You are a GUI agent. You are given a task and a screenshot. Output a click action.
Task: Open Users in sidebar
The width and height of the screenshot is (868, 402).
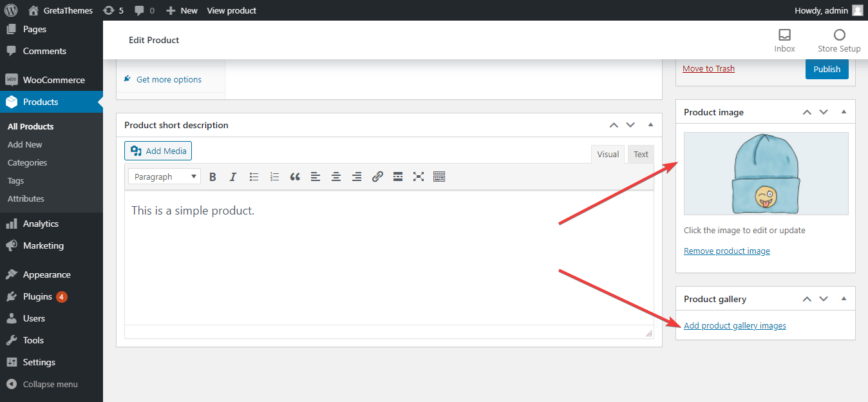(52, 318)
